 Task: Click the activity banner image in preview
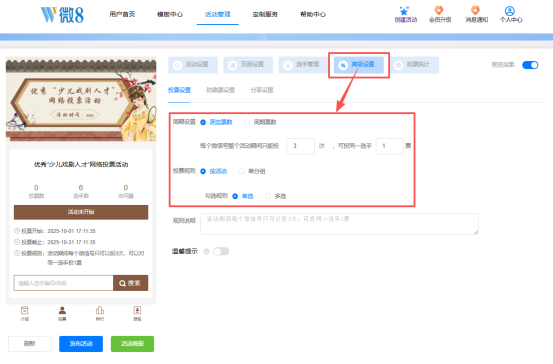tap(81, 99)
